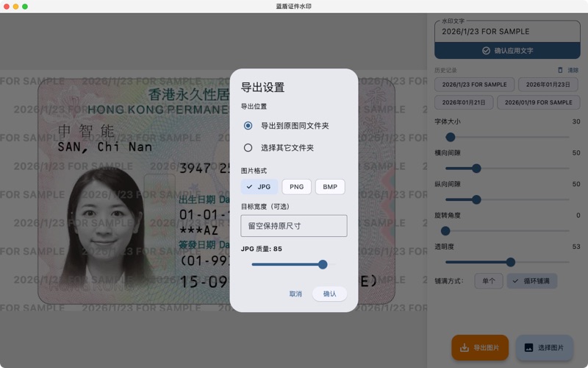
Task: Click the 水印文字 text field
Action: tap(507, 32)
